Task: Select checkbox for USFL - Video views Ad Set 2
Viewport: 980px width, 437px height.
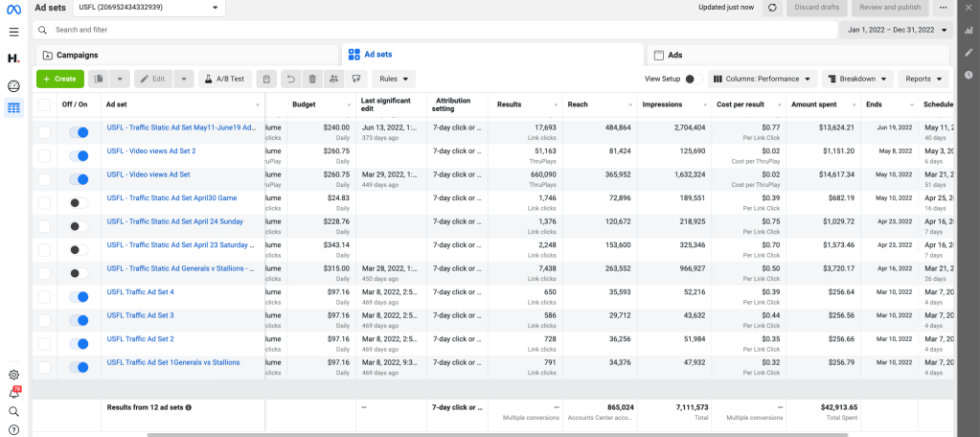Action: pyautogui.click(x=45, y=155)
